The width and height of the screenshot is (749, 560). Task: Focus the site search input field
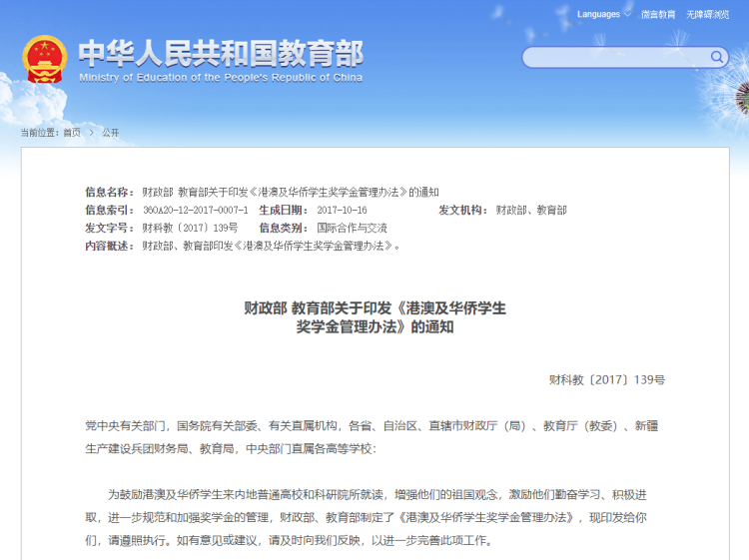click(x=625, y=57)
